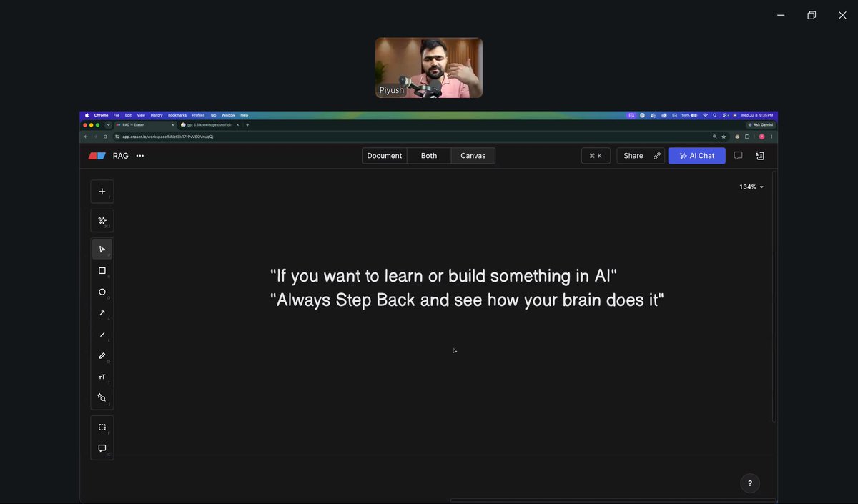This screenshot has height=504, width=858.
Task: Bookmark this page with the star icon
Action: click(x=724, y=137)
